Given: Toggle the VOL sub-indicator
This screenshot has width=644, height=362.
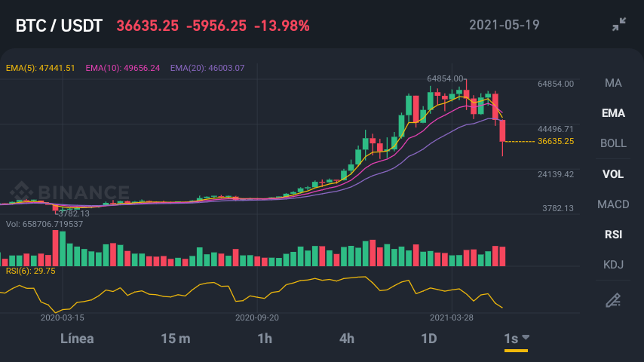Looking at the screenshot, I should click(613, 174).
